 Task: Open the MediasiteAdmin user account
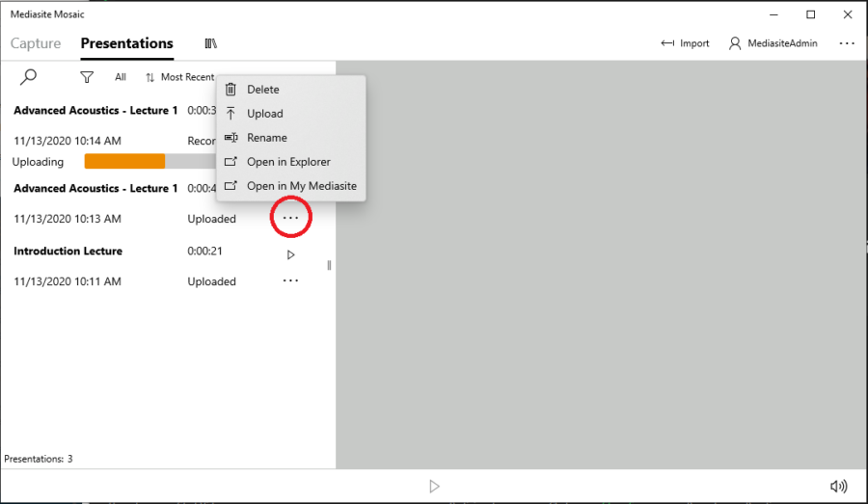coord(773,43)
